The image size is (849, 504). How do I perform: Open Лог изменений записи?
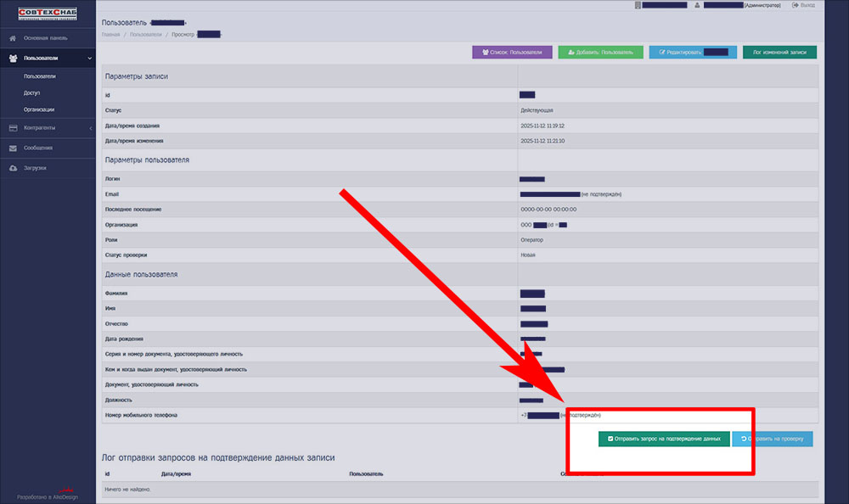pos(779,52)
